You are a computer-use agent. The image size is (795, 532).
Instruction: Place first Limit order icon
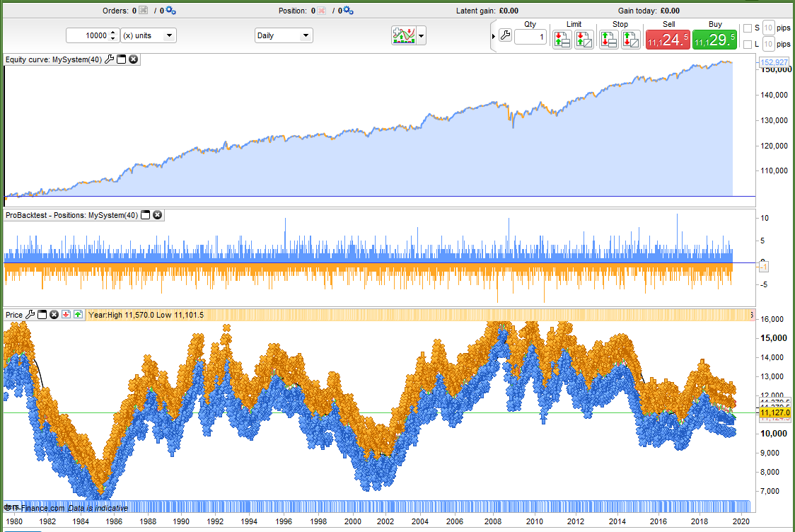pos(562,39)
